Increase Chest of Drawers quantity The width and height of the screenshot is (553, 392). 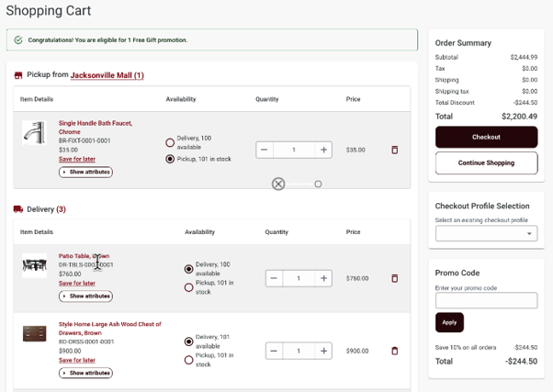[324, 351]
